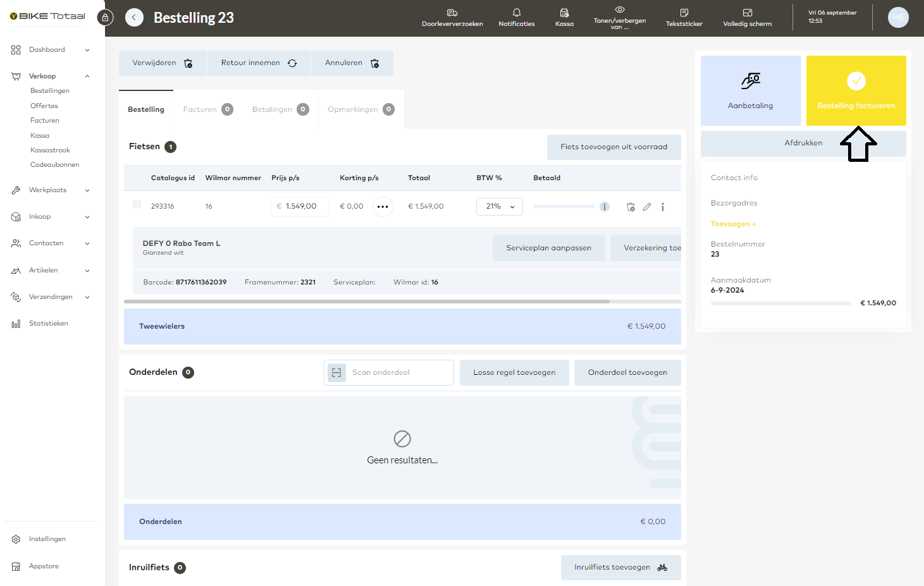Click the Tekststicker icon
The image size is (924, 586).
point(684,13)
